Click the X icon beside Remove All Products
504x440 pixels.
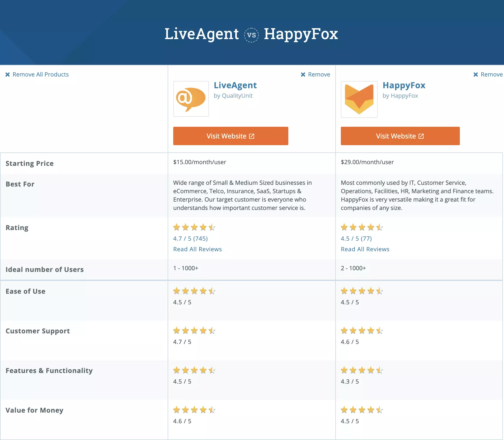pyautogui.click(x=8, y=74)
